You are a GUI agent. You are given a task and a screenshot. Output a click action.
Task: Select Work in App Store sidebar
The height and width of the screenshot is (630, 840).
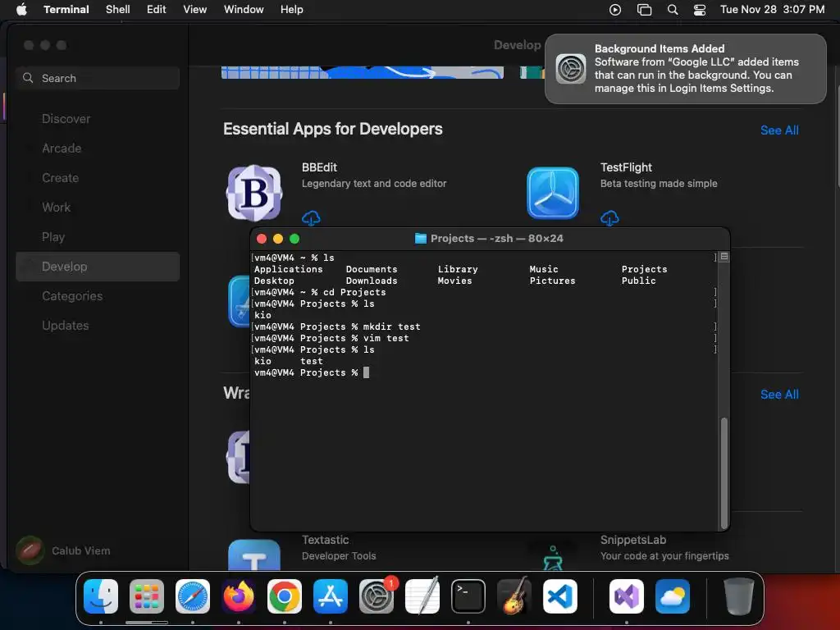point(98,208)
